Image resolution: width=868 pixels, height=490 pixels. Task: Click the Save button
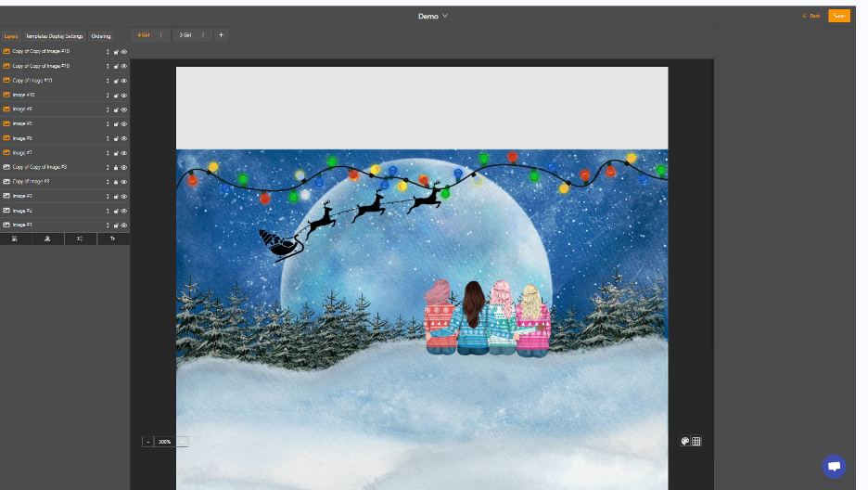[838, 16]
